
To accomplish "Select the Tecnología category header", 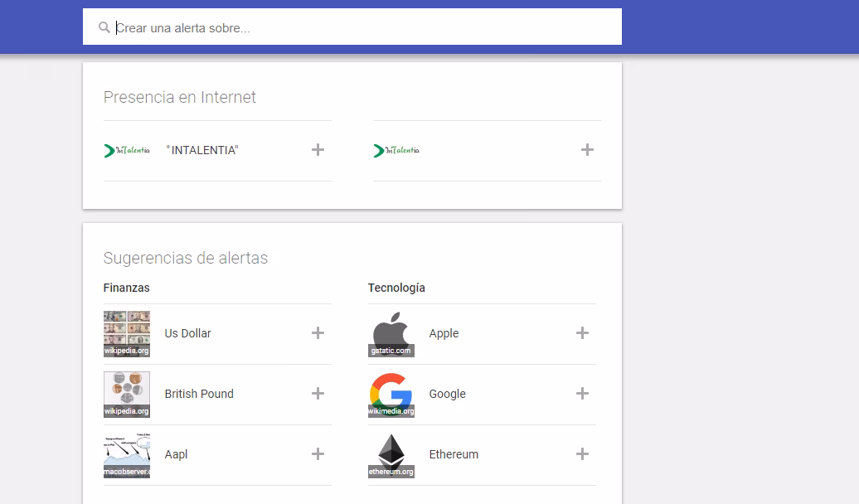I will tap(396, 288).
